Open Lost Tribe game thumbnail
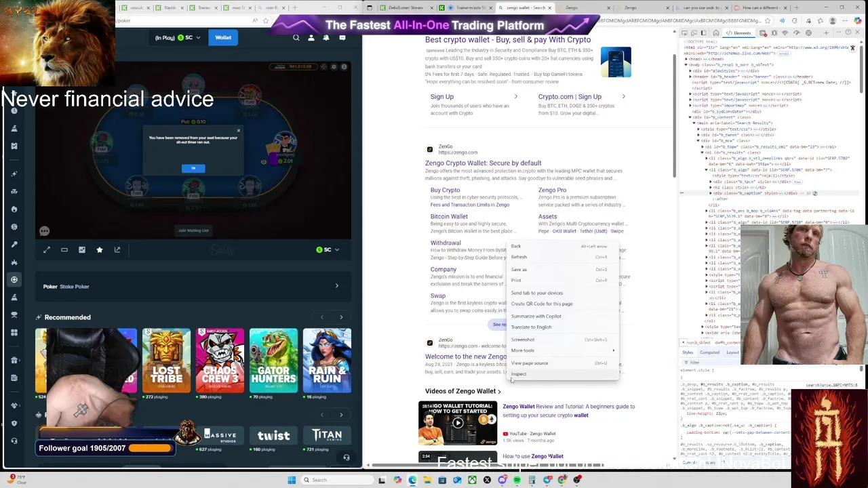 click(x=166, y=361)
